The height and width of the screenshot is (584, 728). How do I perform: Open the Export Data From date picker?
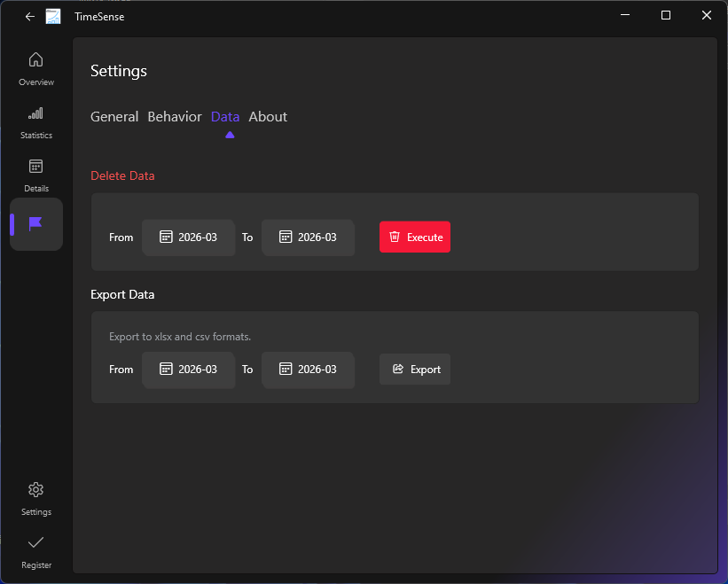pyautogui.click(x=188, y=369)
